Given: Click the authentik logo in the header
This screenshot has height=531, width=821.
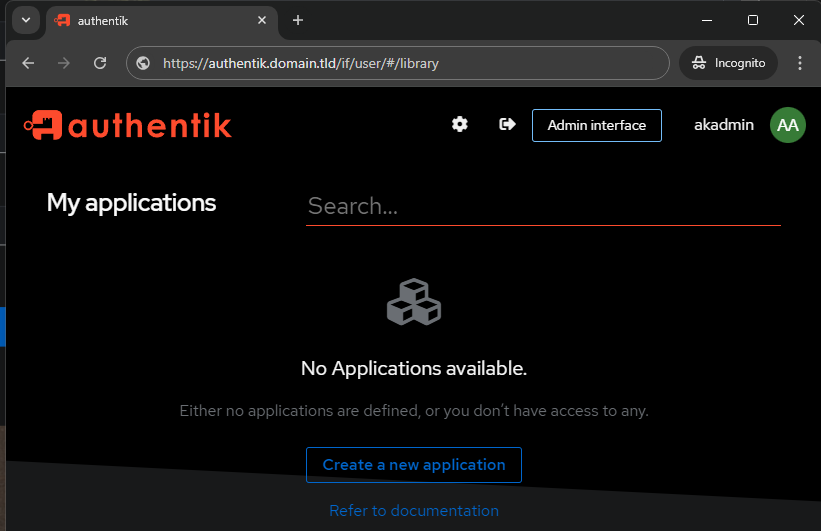Looking at the screenshot, I should (x=128, y=125).
